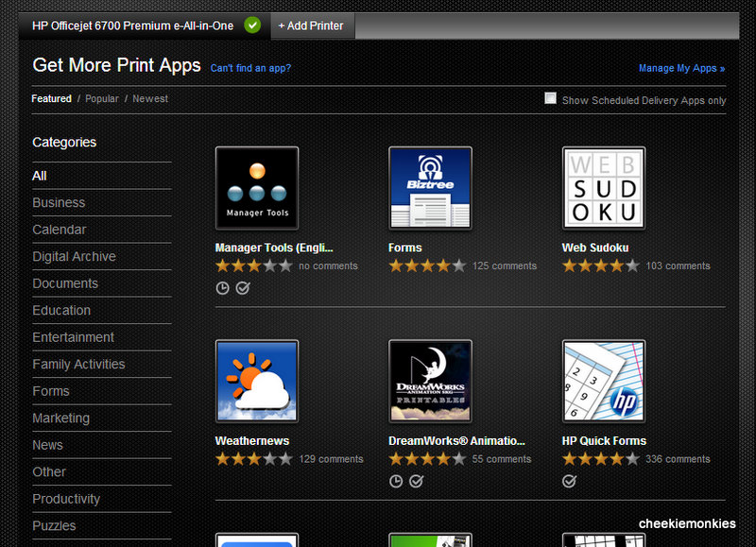Select the Entertainment category
Viewport: 756px width, 547px height.
click(x=102, y=338)
